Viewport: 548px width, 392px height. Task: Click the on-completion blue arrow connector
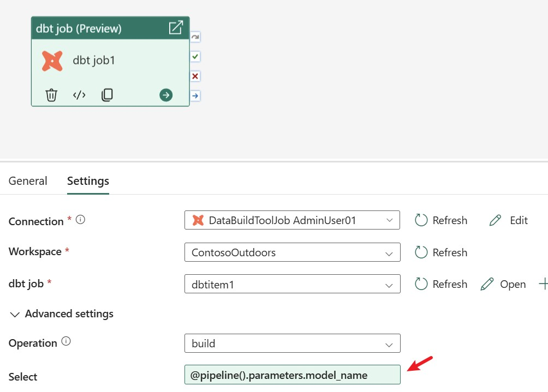coord(195,96)
